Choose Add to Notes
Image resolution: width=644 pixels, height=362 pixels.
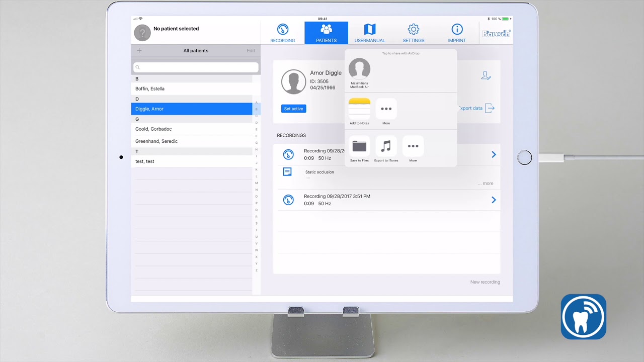[359, 111]
